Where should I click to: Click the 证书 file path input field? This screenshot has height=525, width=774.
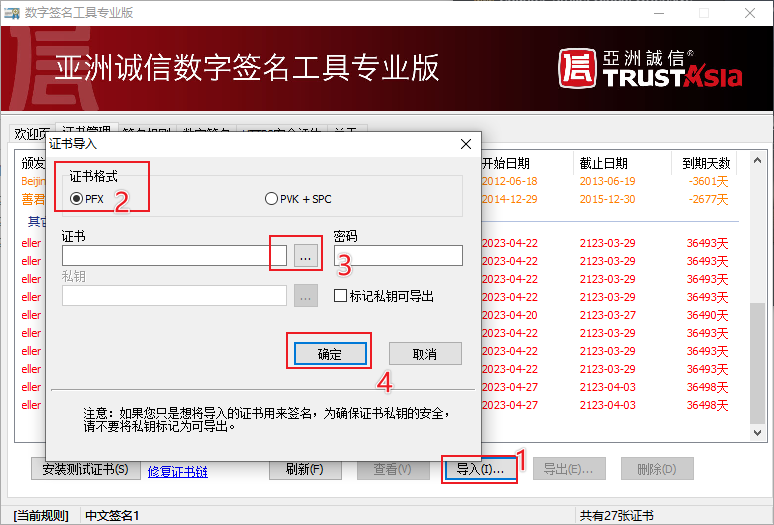click(x=174, y=256)
